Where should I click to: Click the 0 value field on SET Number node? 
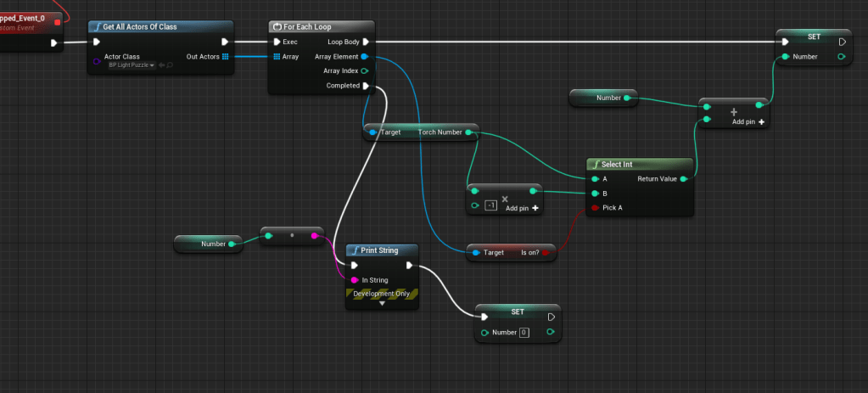pyautogui.click(x=524, y=332)
